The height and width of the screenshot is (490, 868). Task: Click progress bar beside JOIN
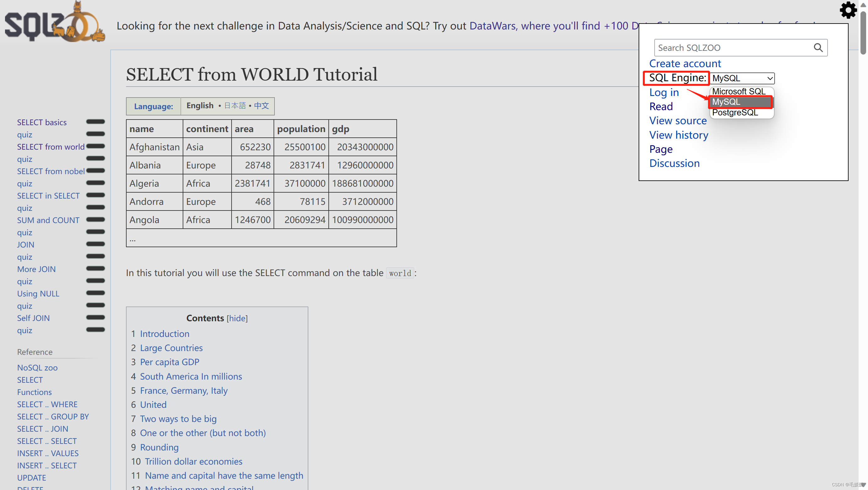[x=95, y=244]
